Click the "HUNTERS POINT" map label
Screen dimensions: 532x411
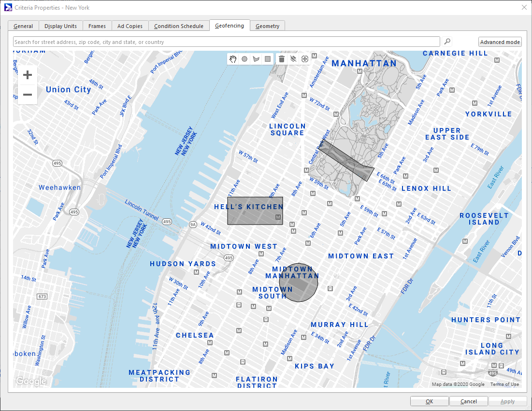486,320
